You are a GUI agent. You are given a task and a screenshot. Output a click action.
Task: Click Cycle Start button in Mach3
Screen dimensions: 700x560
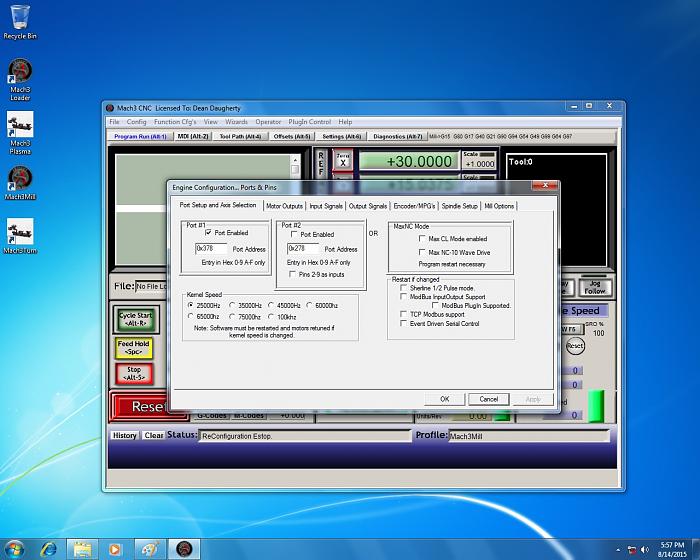coord(136,319)
